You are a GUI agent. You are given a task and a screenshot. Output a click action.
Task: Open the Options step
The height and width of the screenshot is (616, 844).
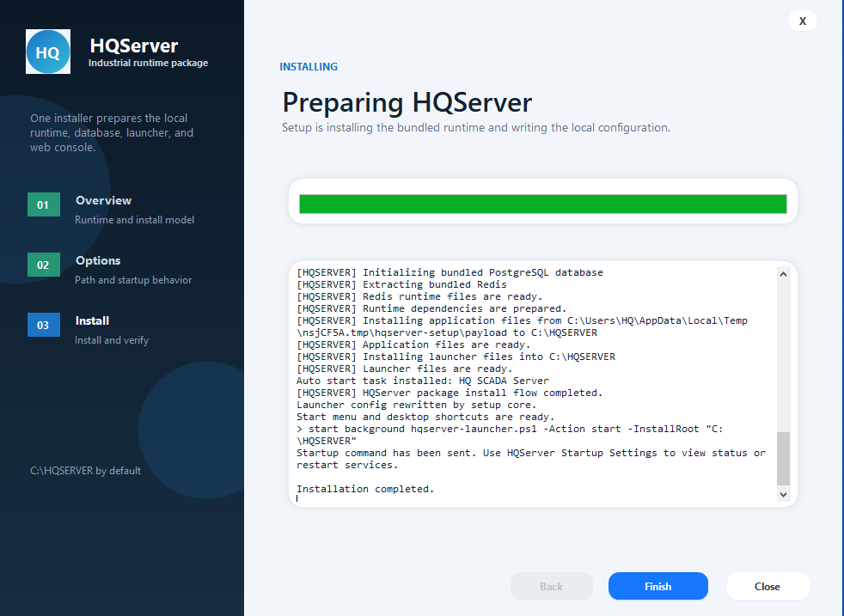98,261
